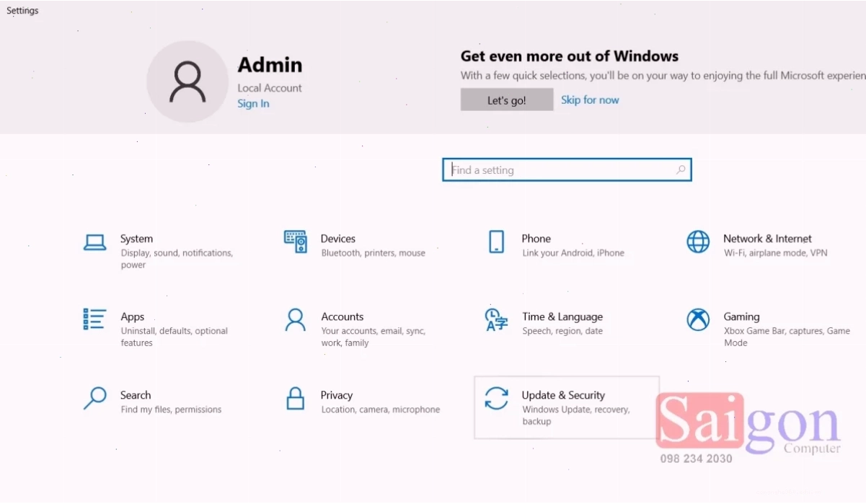Click the Admin profile avatar picture

pyautogui.click(x=187, y=81)
